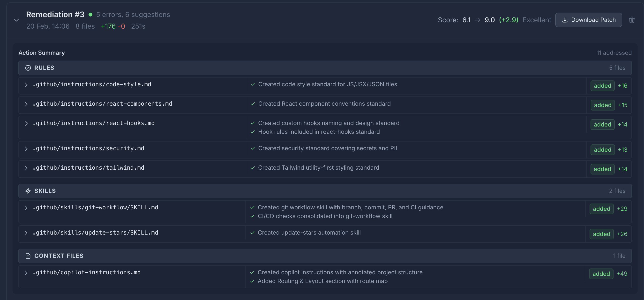Click the download arrow icon inside Download Patch

[x=565, y=20]
